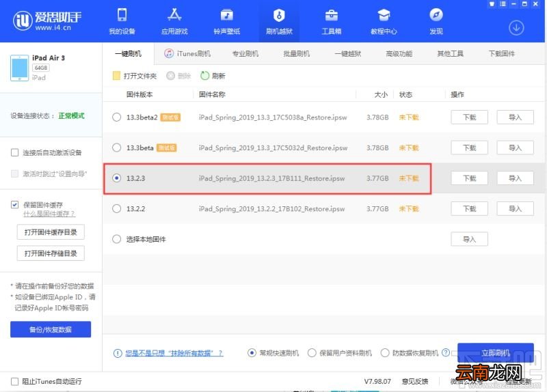Select the 选择本地固件 radio button
The image size is (547, 392).
[x=116, y=239]
